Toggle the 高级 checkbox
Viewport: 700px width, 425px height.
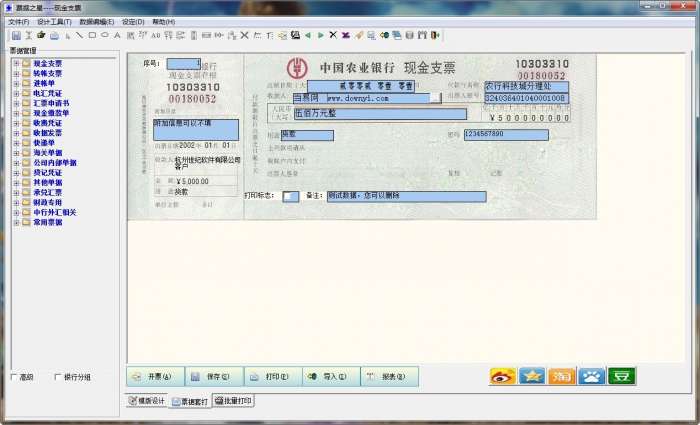click(13, 377)
